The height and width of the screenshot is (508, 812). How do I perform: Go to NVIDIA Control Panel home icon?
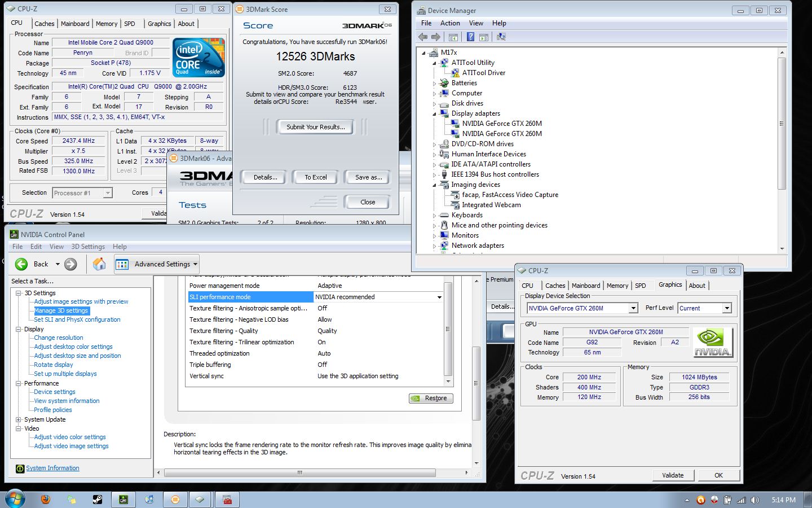tap(99, 264)
